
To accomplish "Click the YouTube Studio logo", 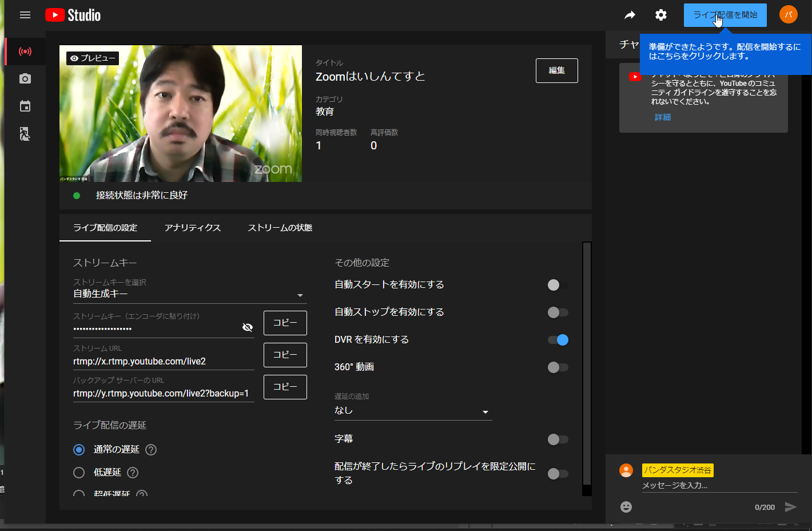I will (73, 15).
